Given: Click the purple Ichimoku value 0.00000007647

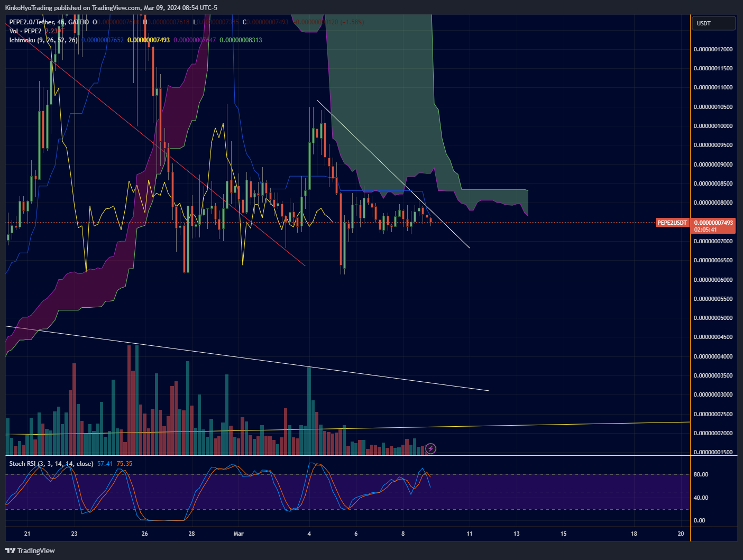Looking at the screenshot, I should [195, 40].
